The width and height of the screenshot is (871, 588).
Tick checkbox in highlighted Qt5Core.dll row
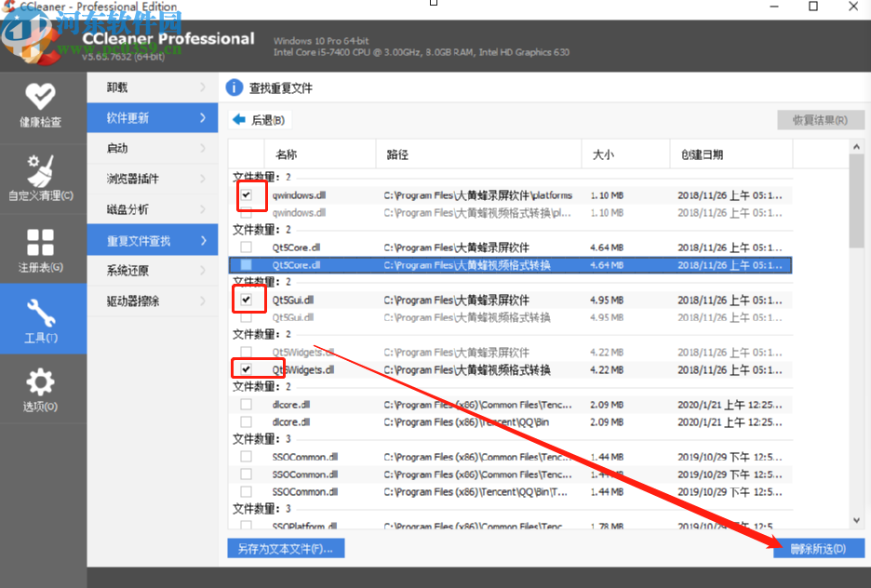[246, 265]
